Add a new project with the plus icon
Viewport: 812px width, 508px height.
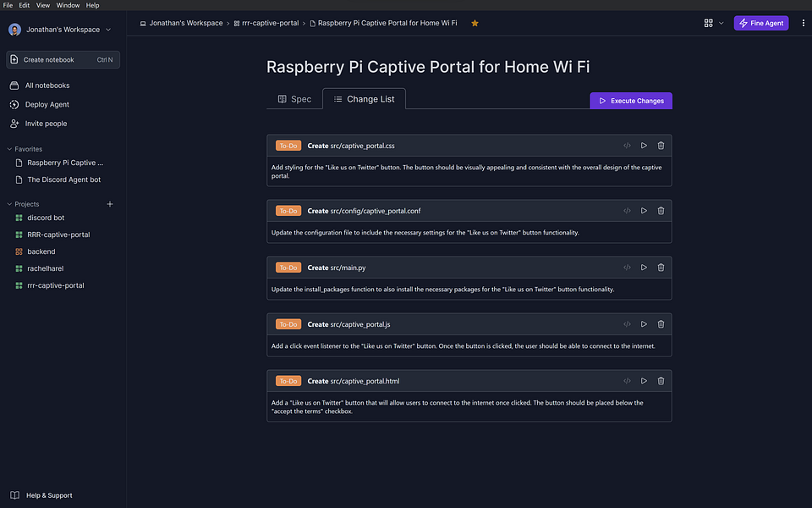(x=109, y=204)
